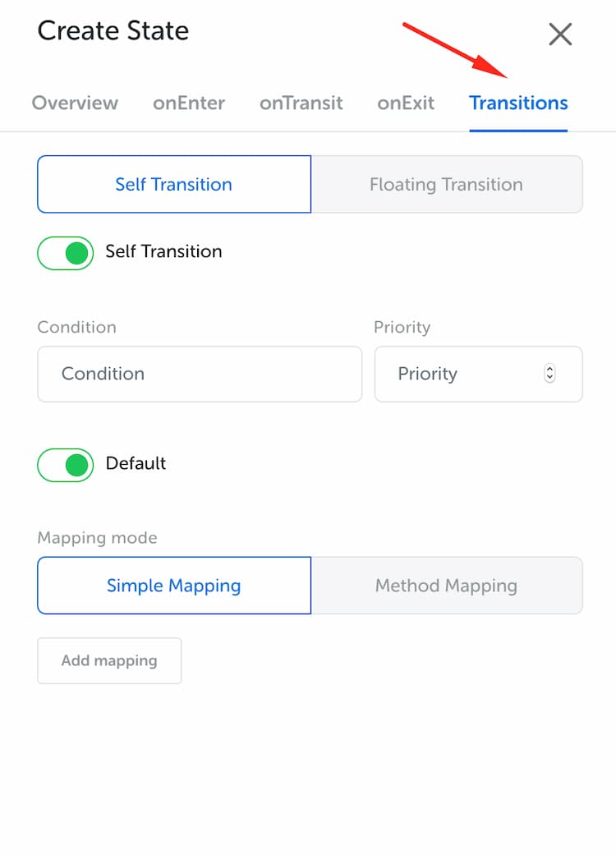Screen dimensions: 616x855
Task: Click the Mapping mode label text
Action: tap(97, 538)
